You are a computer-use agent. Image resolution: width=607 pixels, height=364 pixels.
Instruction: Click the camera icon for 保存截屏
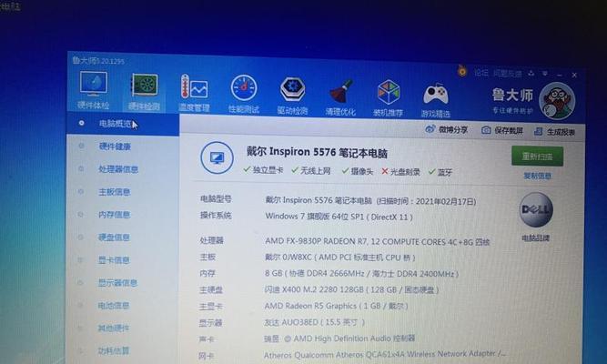coord(486,130)
